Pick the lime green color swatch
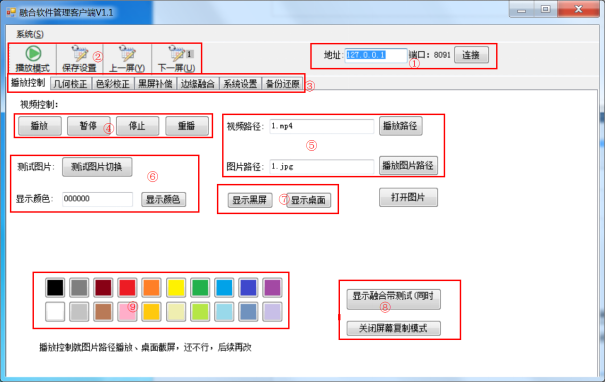605x382 pixels. point(200,312)
